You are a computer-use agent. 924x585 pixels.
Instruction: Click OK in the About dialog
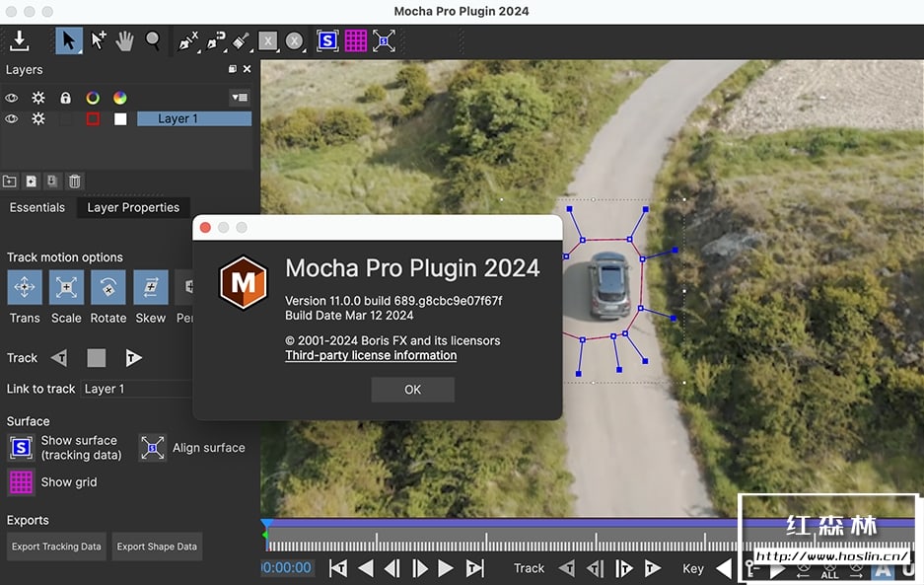[412, 390]
